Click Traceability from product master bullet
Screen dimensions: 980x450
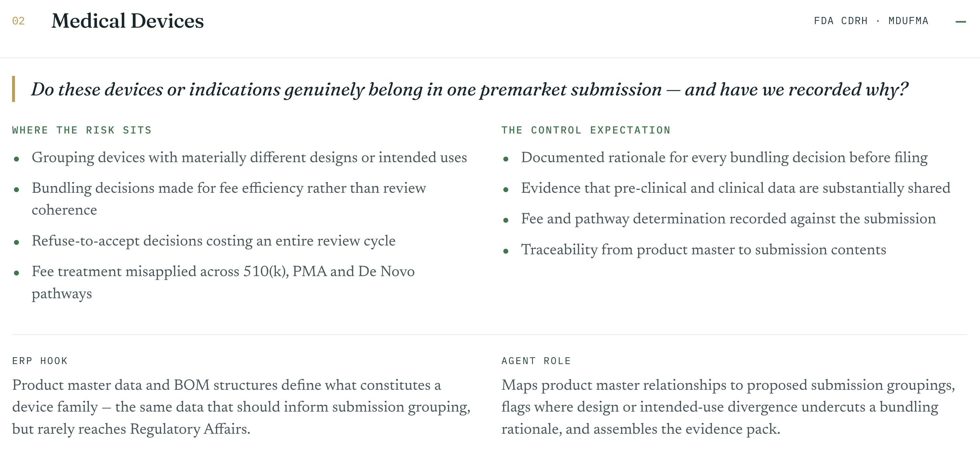[x=704, y=249]
